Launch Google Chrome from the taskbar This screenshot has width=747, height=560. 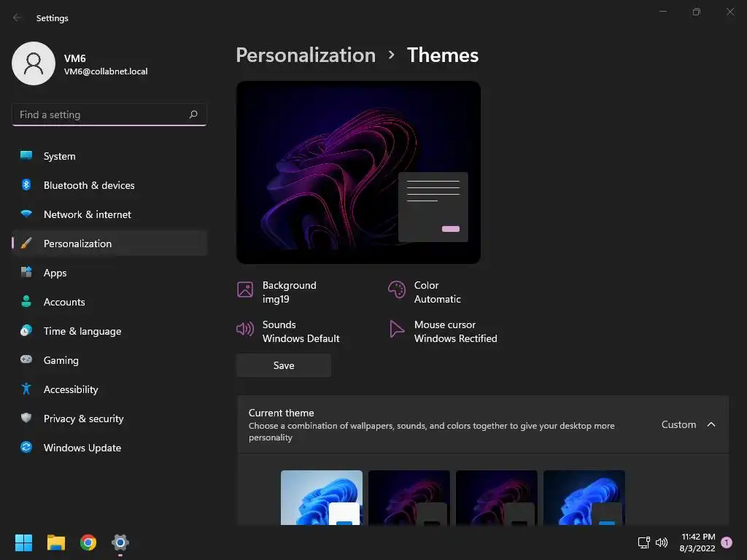[x=88, y=542]
